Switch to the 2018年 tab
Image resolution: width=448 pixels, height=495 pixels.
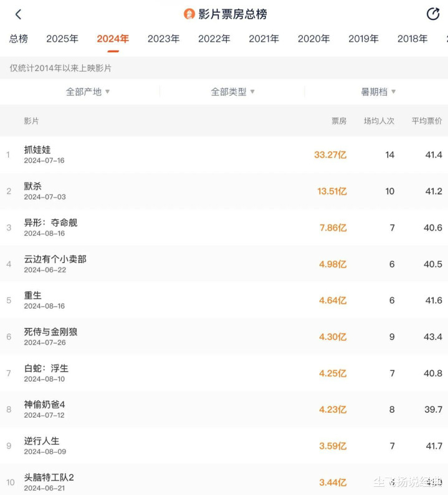click(x=412, y=39)
